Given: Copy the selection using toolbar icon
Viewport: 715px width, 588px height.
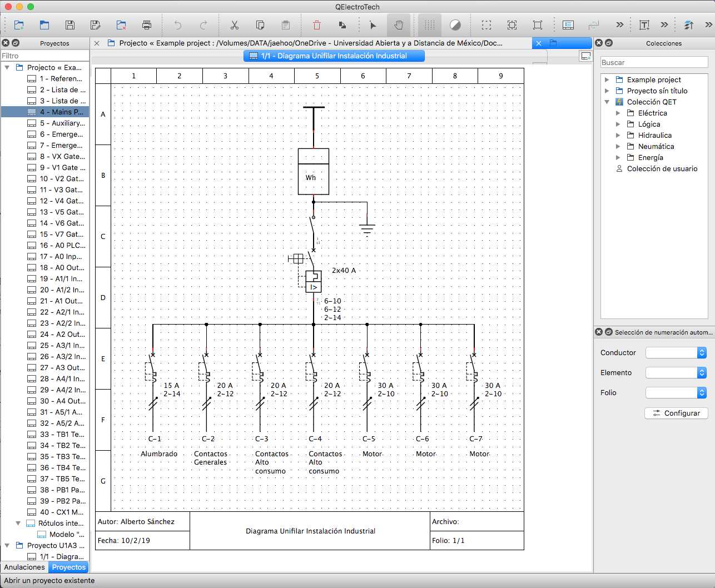Looking at the screenshot, I should pos(260,25).
